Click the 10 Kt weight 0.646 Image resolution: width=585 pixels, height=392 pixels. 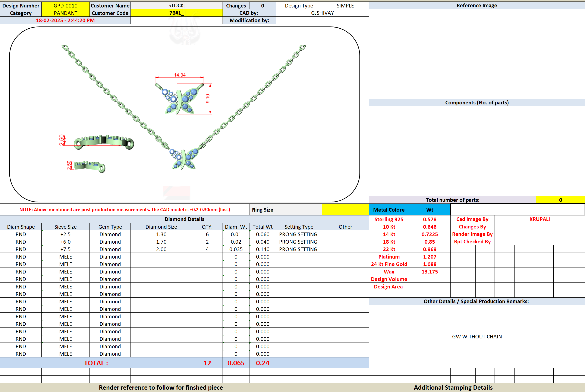(x=430, y=227)
